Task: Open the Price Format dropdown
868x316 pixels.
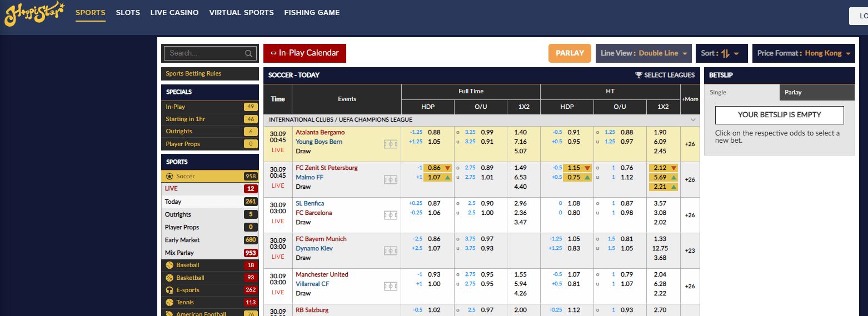Action: click(804, 53)
